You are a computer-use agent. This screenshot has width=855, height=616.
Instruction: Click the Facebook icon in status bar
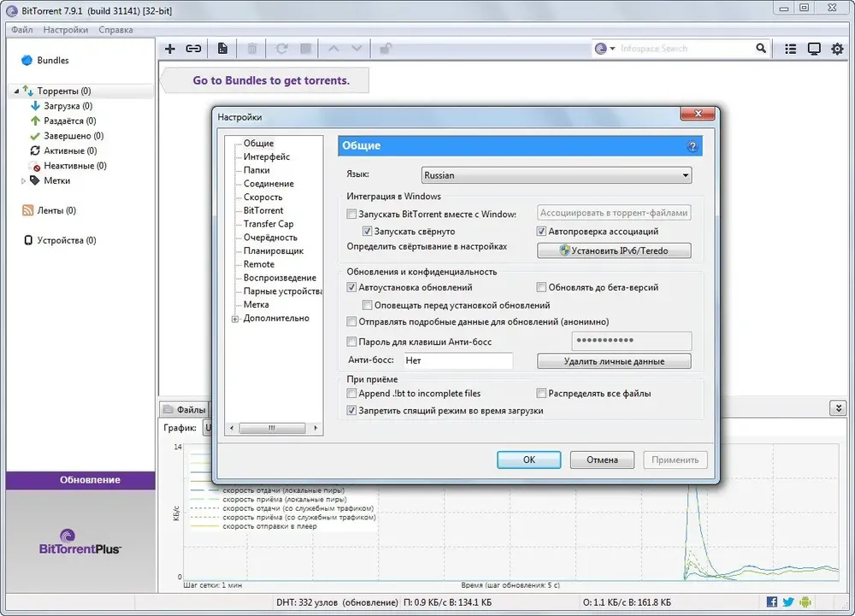click(771, 601)
